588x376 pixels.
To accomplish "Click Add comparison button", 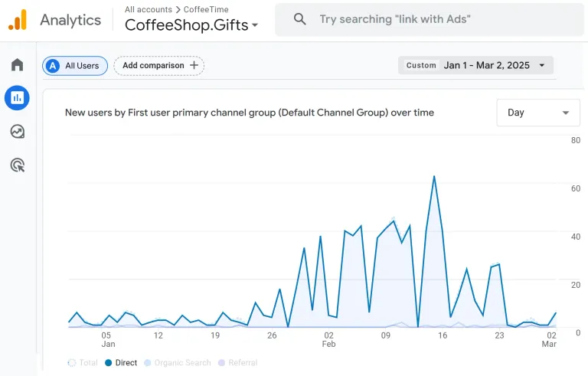I will coord(159,66).
